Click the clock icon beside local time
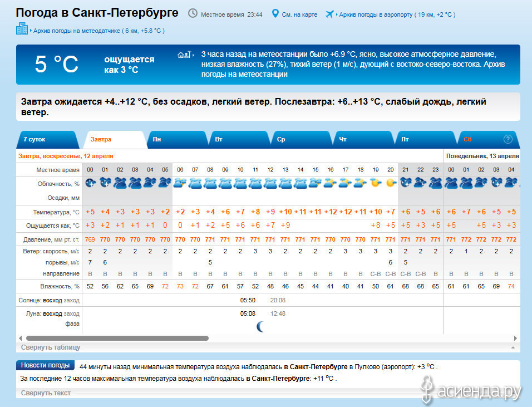532x407 pixels. click(x=193, y=13)
